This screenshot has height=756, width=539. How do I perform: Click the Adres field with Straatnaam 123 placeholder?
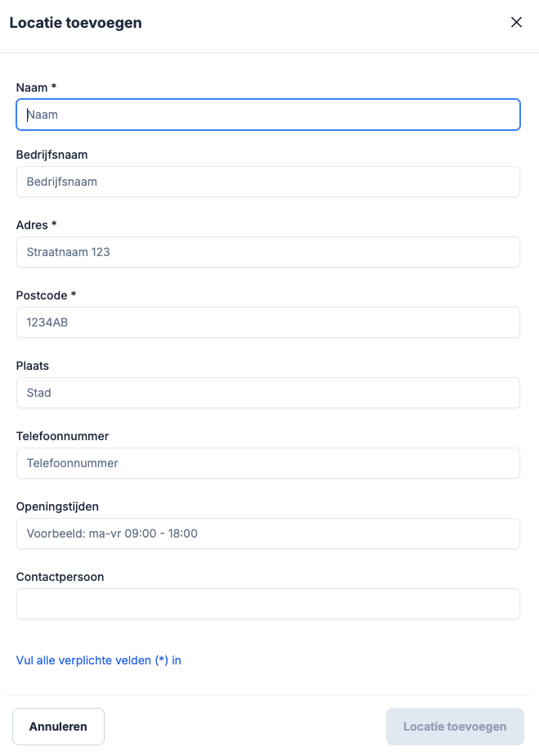pos(268,252)
